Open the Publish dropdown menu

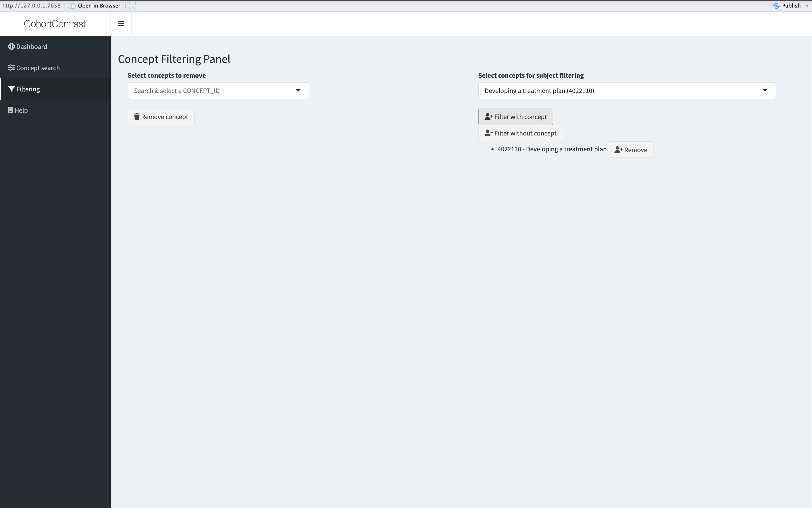(807, 5)
